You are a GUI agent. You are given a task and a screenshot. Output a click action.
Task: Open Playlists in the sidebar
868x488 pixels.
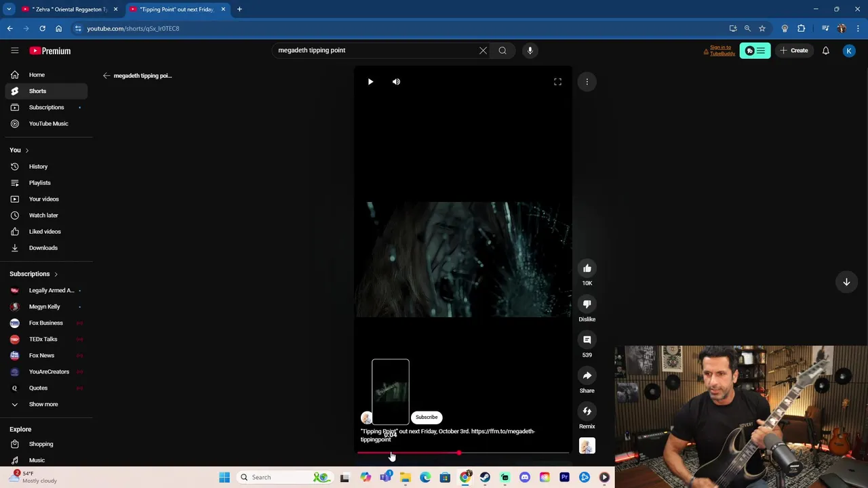tap(47, 182)
